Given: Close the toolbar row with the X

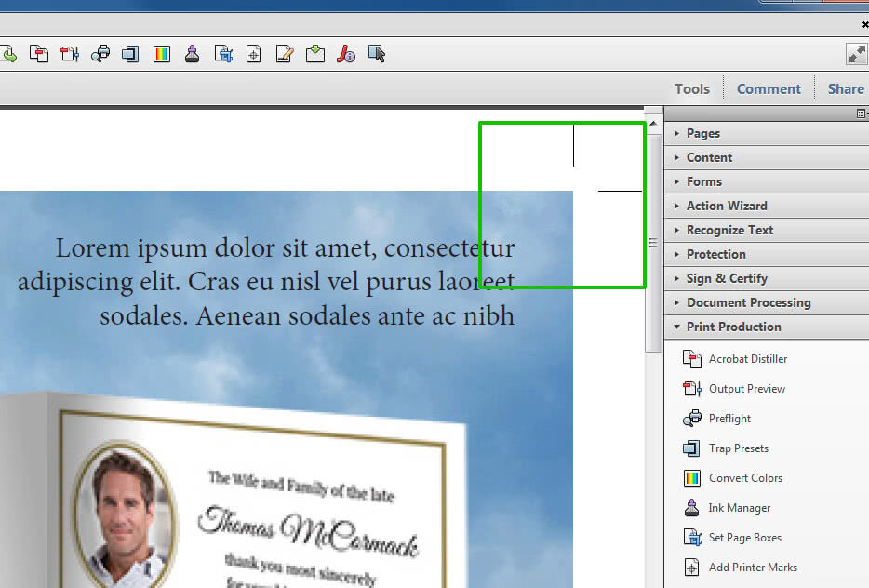Looking at the screenshot, I should pyautogui.click(x=865, y=24).
